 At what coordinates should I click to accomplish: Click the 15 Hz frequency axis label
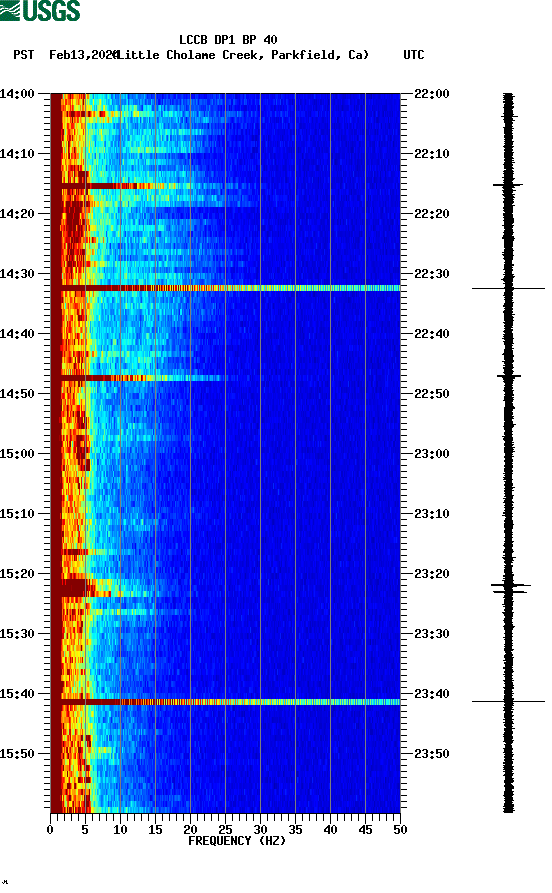tap(155, 830)
